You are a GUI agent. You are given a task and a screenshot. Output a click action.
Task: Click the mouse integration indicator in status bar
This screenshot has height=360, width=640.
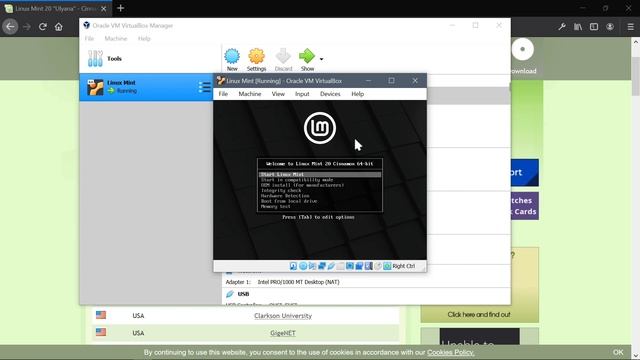pyautogui.click(x=378, y=266)
